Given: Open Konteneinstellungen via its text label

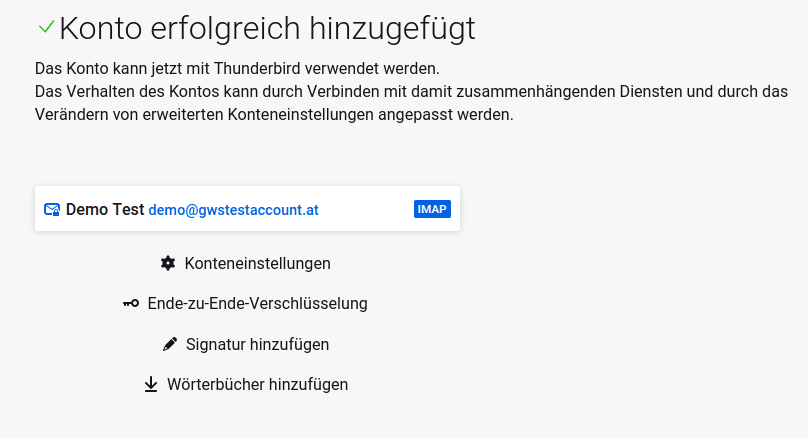Looking at the screenshot, I should (x=257, y=264).
